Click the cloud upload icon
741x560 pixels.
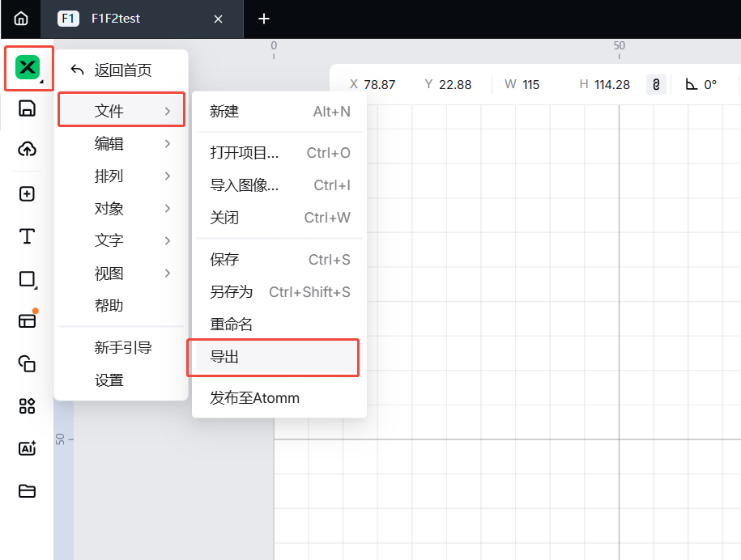pos(27,149)
